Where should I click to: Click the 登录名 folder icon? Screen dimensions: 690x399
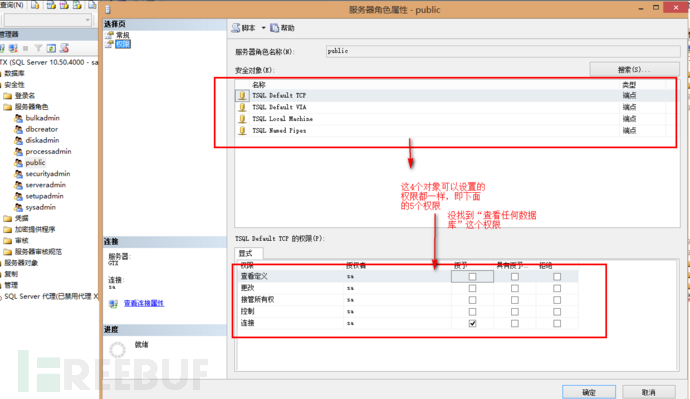click(7, 95)
